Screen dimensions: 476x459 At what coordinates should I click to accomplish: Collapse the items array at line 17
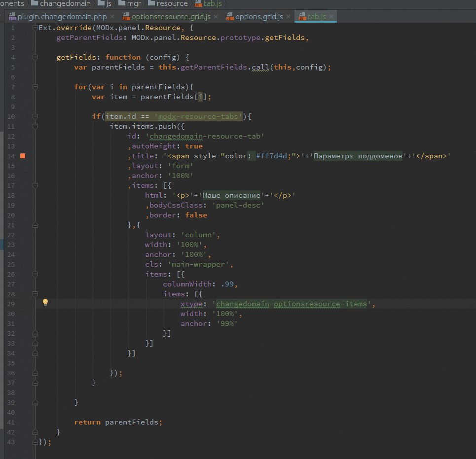[x=35, y=186]
